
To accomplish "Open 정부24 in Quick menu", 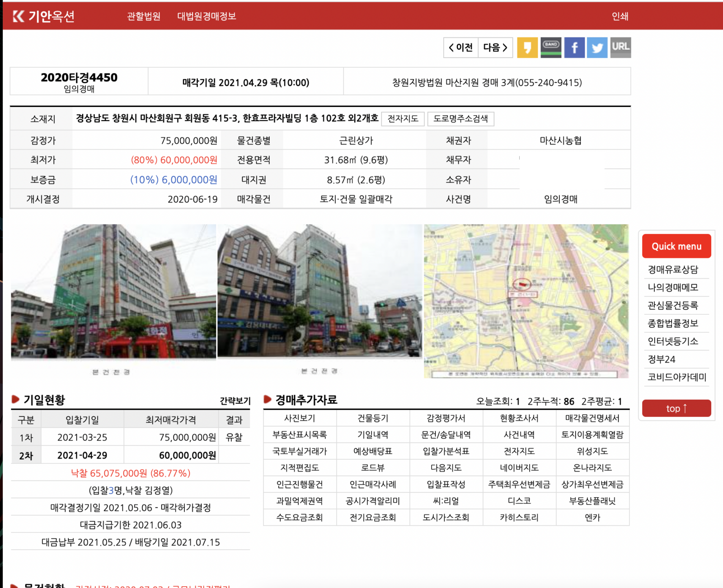I will pyautogui.click(x=662, y=359).
